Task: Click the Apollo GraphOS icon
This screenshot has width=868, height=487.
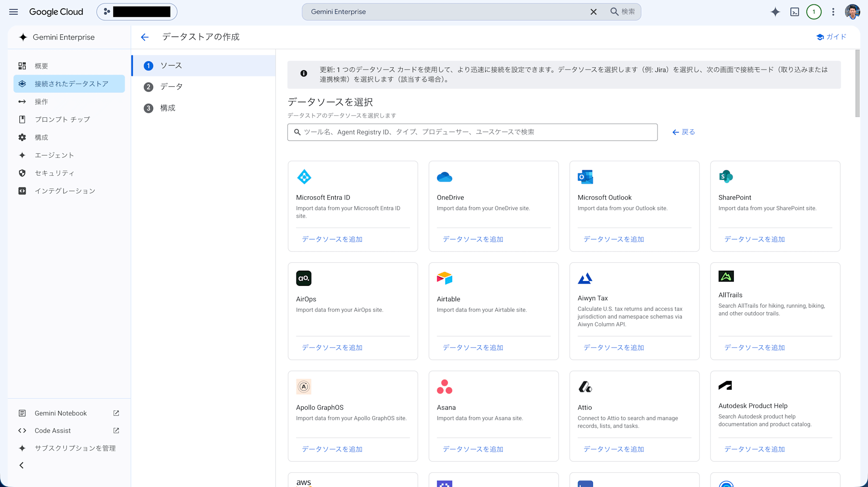Action: click(x=304, y=386)
